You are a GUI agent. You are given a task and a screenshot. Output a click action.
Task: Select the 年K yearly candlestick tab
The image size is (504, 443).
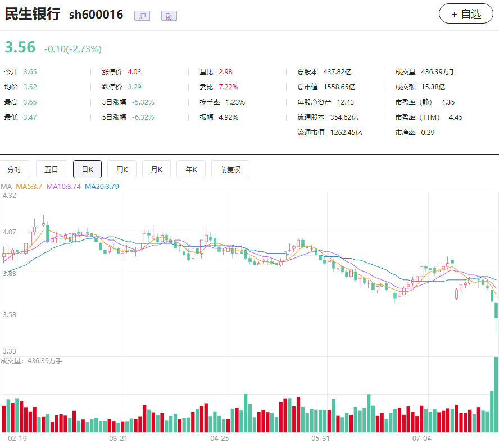[x=191, y=169]
